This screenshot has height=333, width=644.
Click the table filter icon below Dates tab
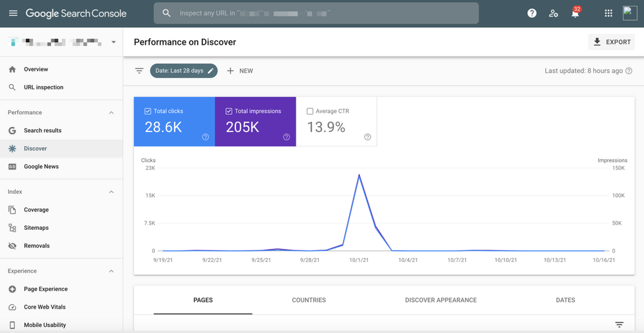point(618,324)
